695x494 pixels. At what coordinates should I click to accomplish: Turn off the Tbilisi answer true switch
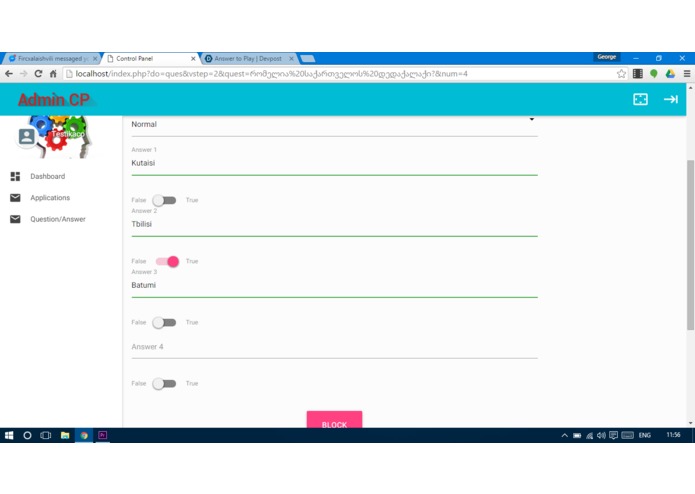pos(167,261)
